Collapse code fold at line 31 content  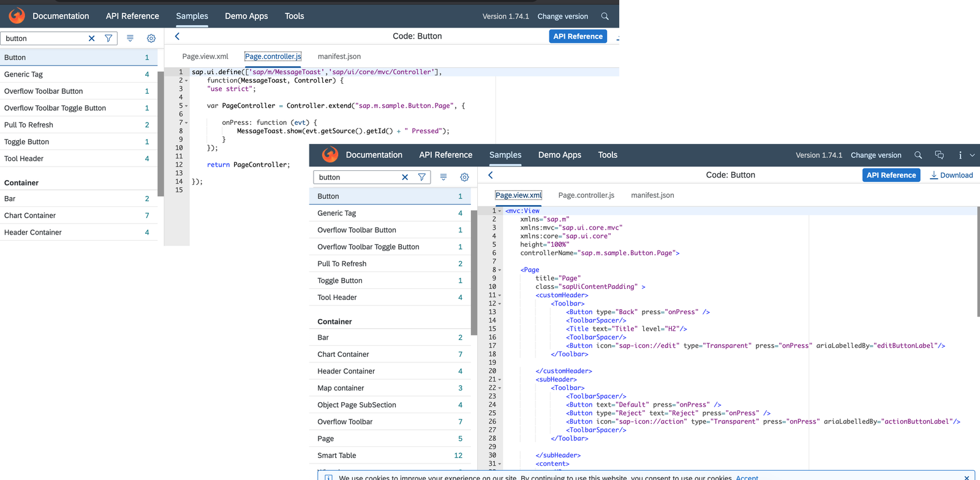coord(500,464)
